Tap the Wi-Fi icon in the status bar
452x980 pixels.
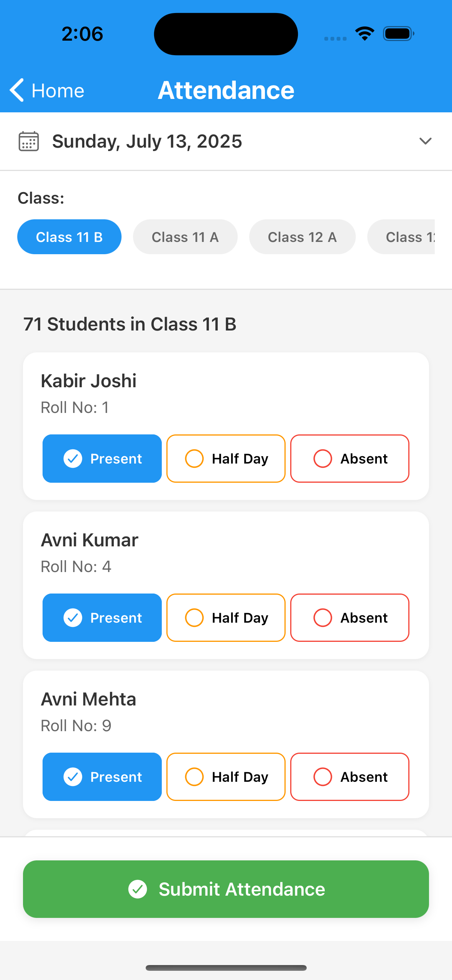364,34
